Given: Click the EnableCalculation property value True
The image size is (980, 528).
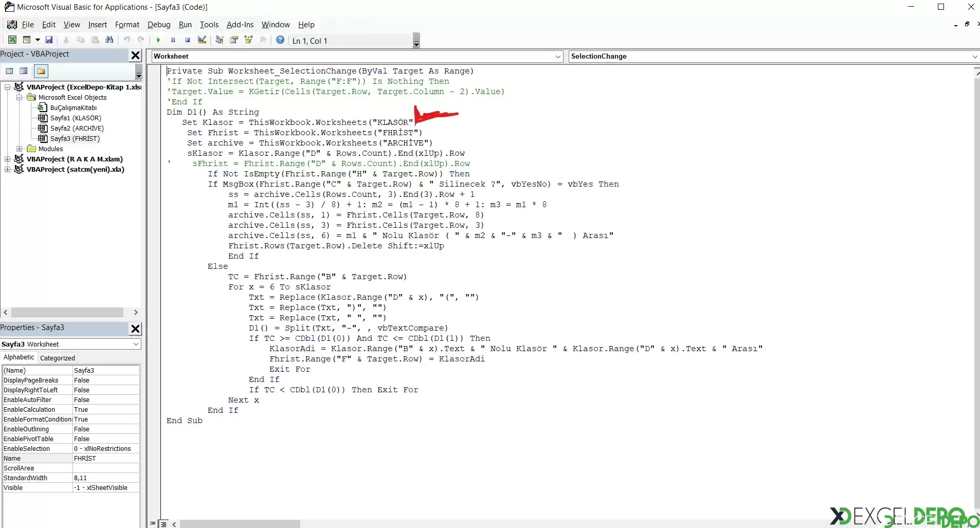Looking at the screenshot, I should tap(106, 410).
